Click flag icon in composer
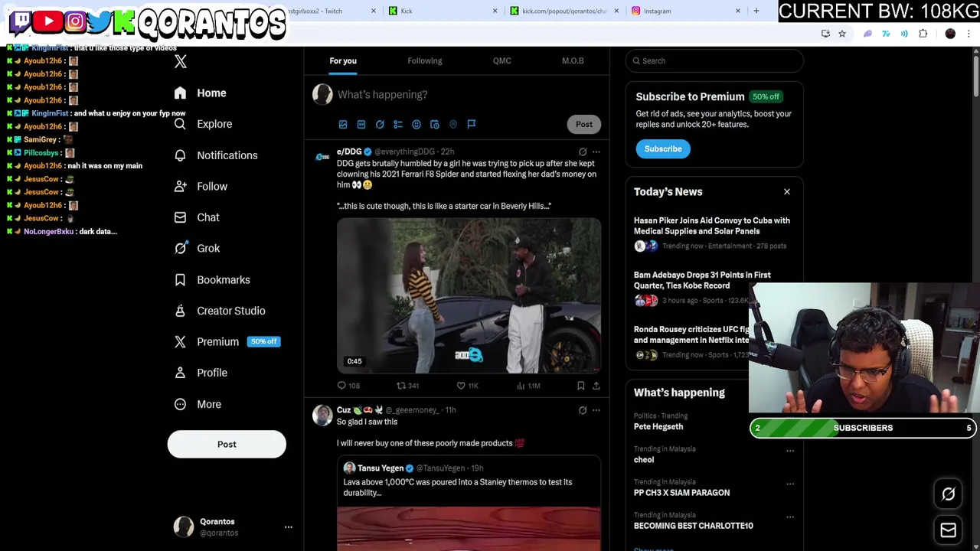The height and width of the screenshot is (551, 980). (x=472, y=124)
